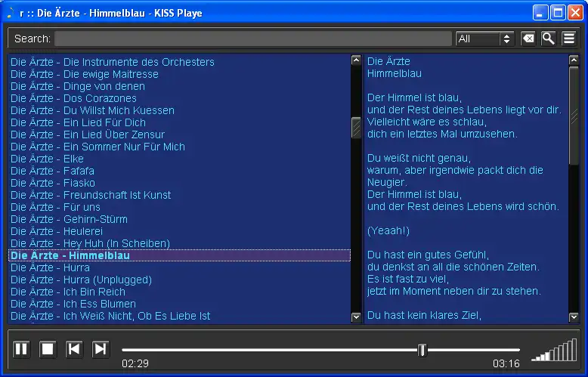
Task: Select Die Ärzte - Heulerei
Action: click(x=179, y=231)
